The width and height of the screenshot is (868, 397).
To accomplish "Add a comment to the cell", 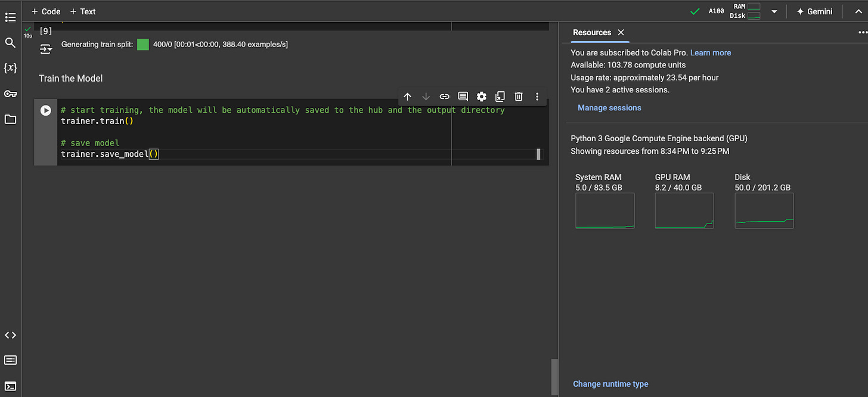I will click(463, 97).
